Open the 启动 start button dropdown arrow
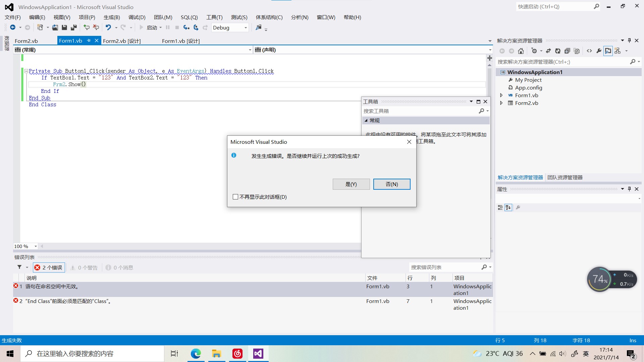Screen dimensions: 644x362 161,28
